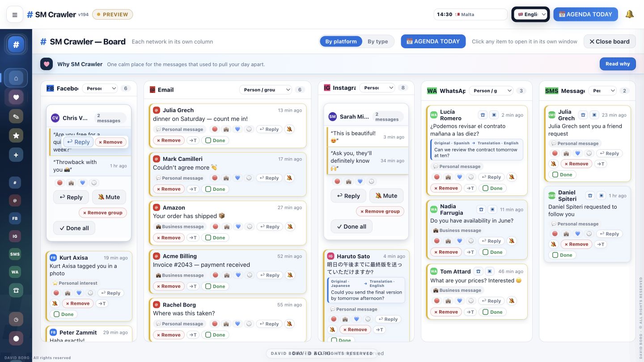Click the red dot on Julia Grech's email

[215, 129]
